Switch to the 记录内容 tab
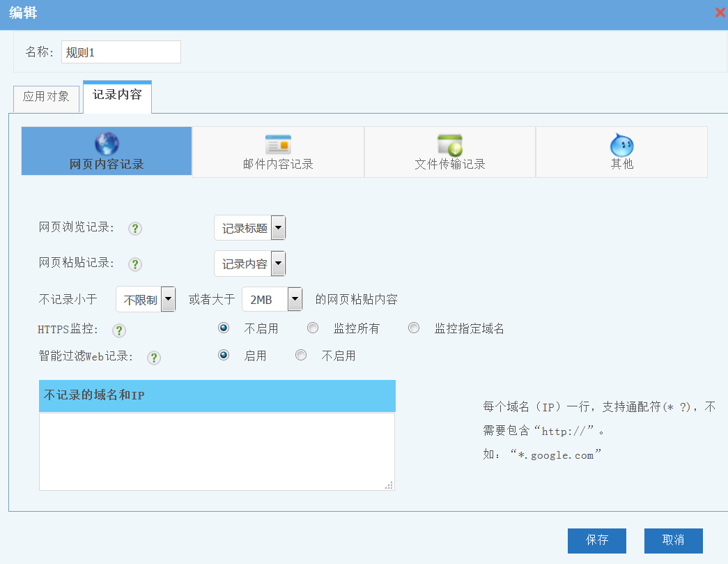 [117, 96]
